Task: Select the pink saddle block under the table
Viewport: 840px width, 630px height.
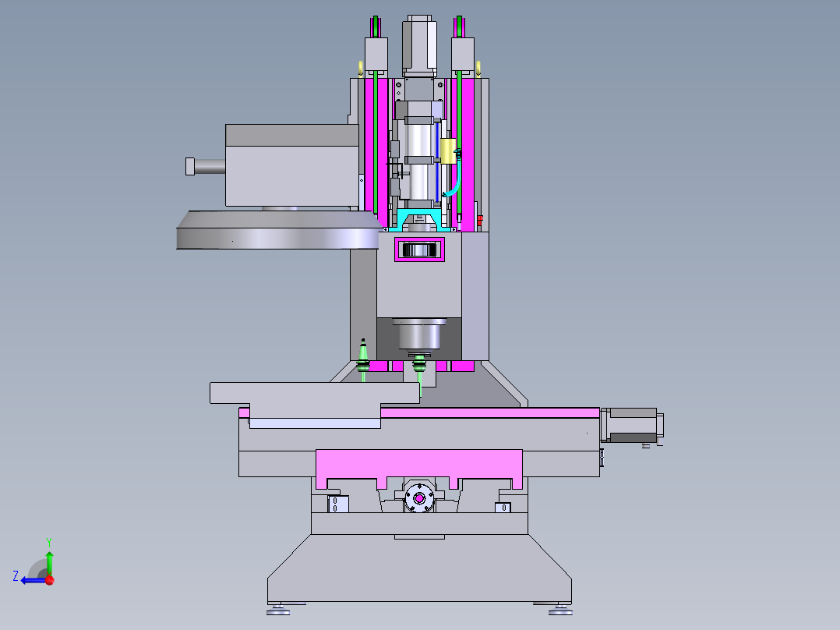Action: click(419, 465)
